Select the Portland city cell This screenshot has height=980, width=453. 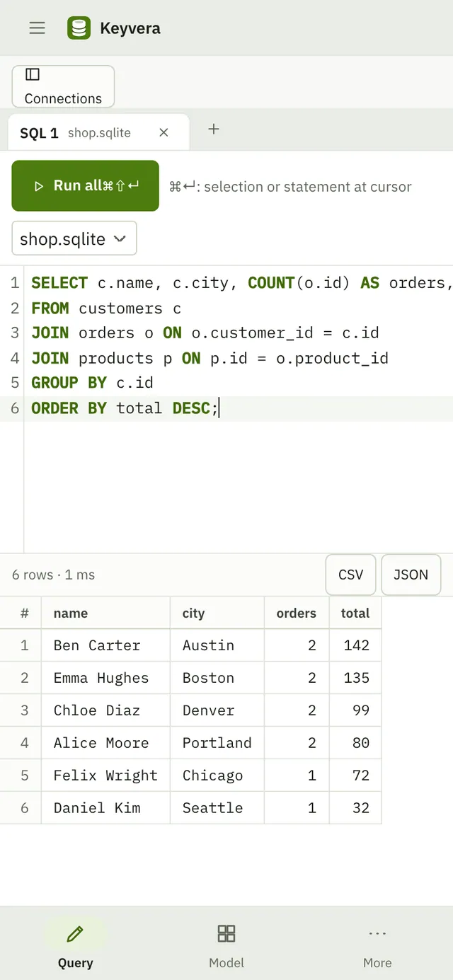pos(217,743)
